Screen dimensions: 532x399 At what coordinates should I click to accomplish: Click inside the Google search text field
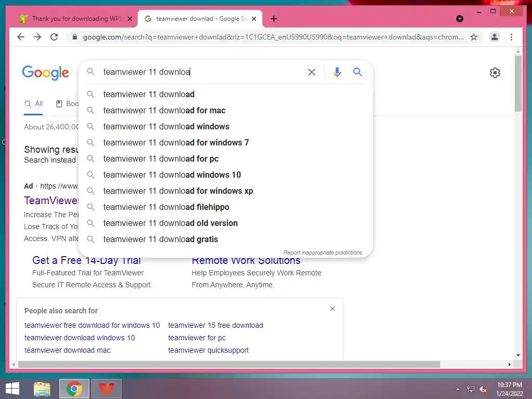click(x=202, y=72)
